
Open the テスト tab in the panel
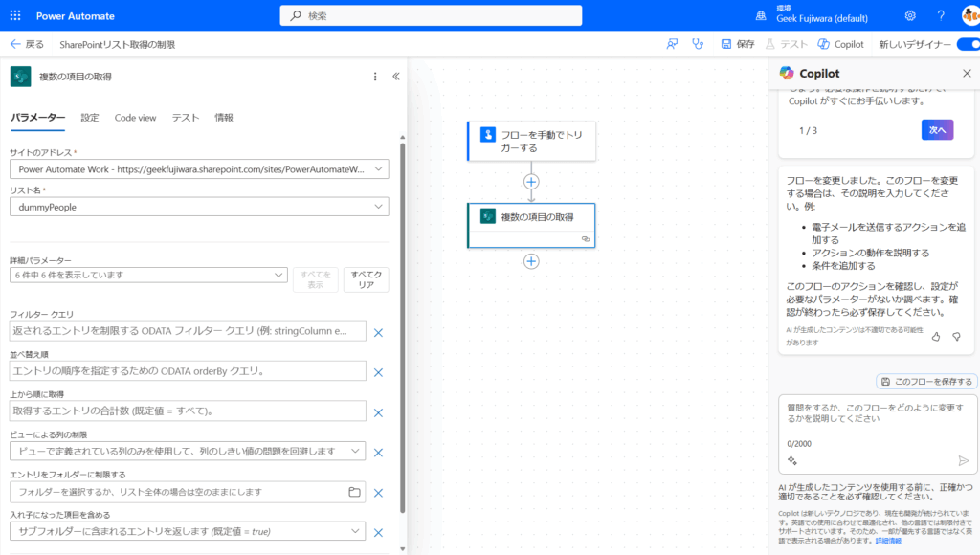[x=186, y=118]
